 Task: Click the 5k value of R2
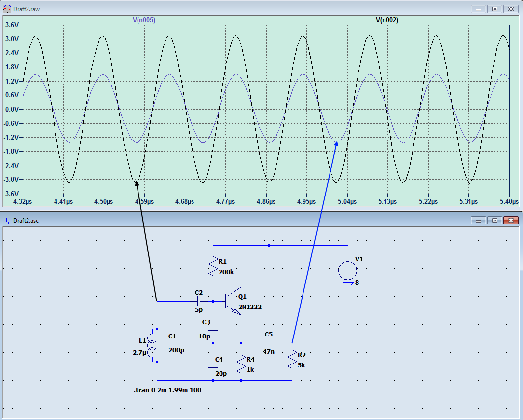pyautogui.click(x=301, y=365)
